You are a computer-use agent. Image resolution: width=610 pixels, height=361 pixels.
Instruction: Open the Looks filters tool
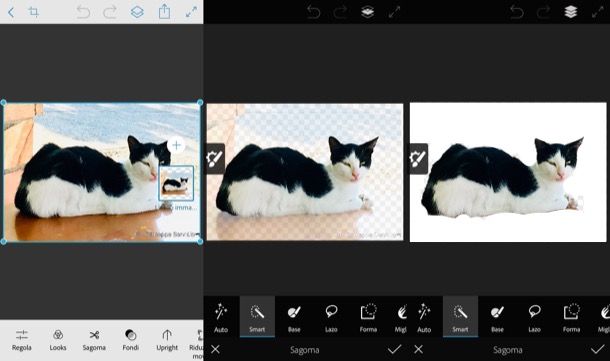click(x=58, y=340)
